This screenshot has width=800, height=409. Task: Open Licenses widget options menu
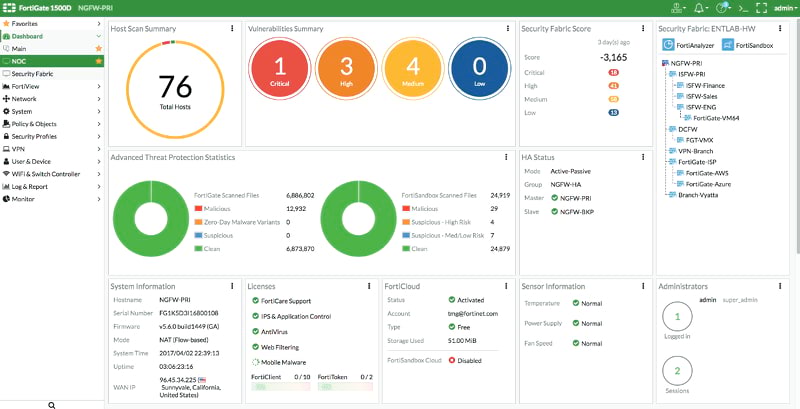coord(369,286)
